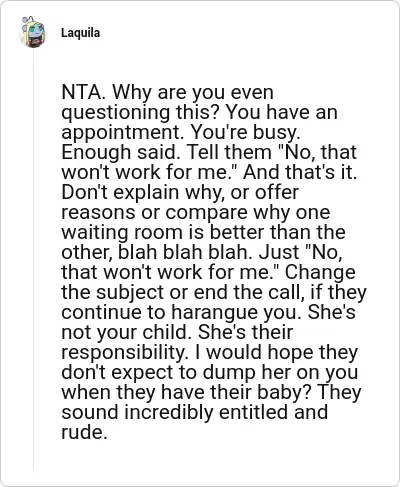Click the line 'waiting room is better than the'
The image size is (400, 487).
pos(203,232)
